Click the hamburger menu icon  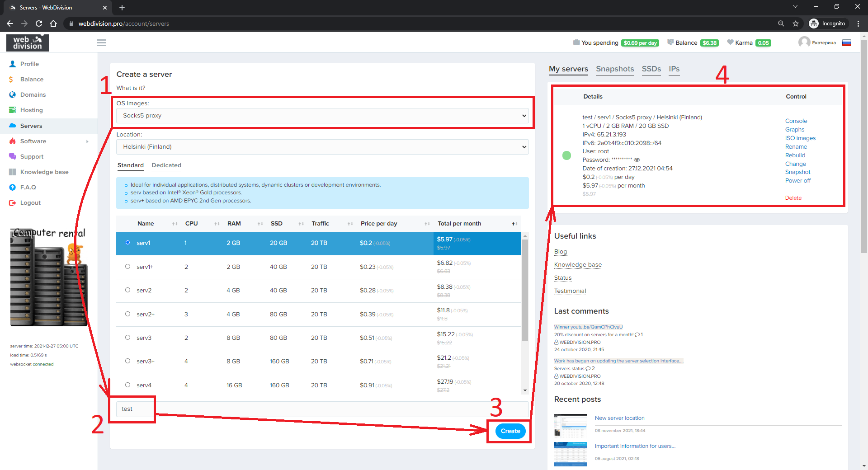coord(102,42)
